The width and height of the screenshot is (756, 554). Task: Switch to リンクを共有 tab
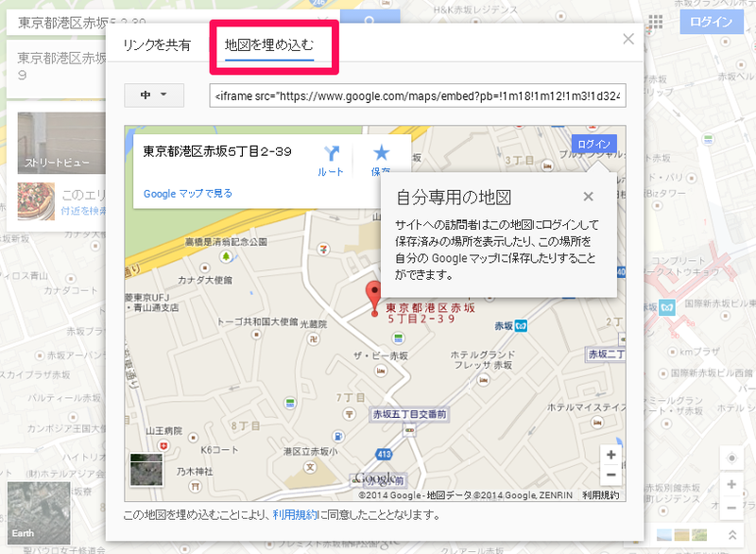click(x=157, y=45)
